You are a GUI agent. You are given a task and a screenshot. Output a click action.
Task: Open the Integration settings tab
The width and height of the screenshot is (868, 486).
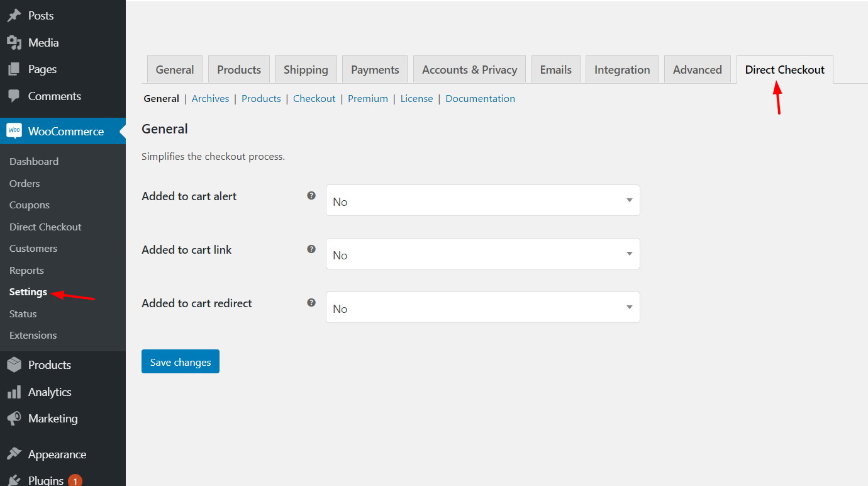pyautogui.click(x=622, y=70)
